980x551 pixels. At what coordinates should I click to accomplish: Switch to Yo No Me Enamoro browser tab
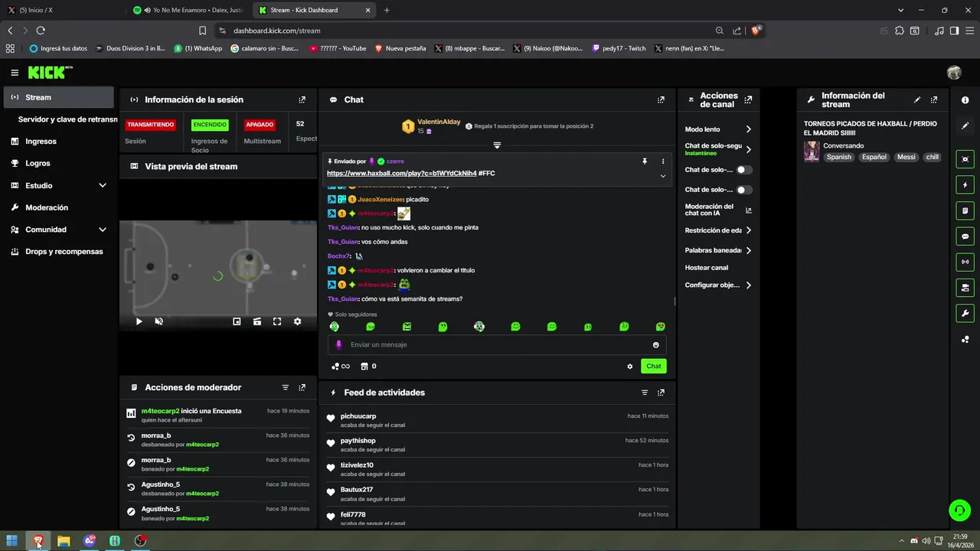[188, 10]
